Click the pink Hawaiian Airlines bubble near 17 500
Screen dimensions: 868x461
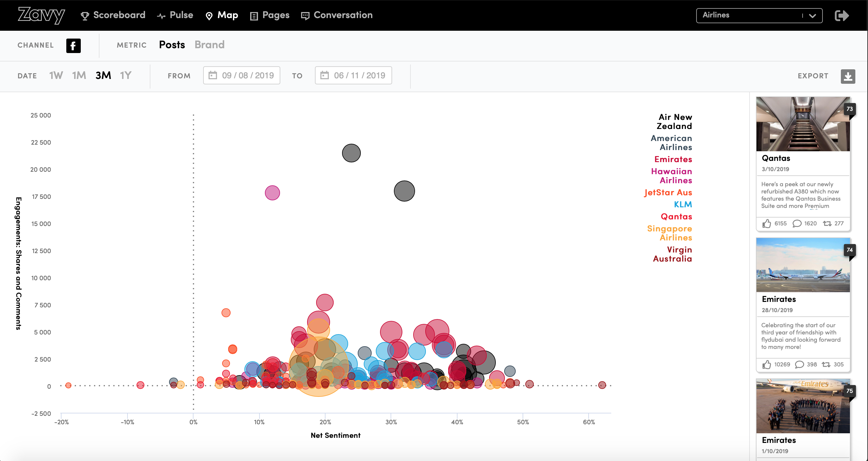pyautogui.click(x=272, y=193)
